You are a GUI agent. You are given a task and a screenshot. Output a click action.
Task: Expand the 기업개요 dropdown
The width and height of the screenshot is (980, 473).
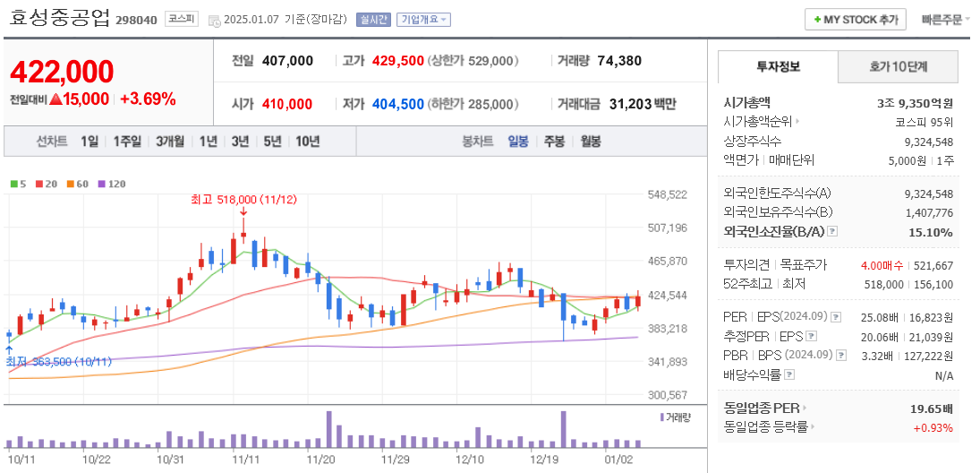(x=423, y=20)
